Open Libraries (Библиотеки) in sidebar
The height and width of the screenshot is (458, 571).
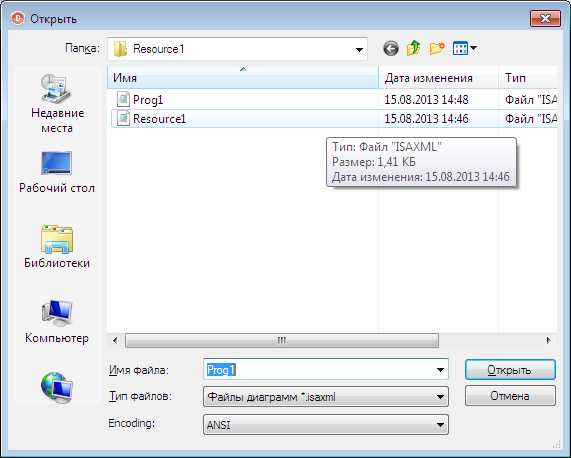57,247
